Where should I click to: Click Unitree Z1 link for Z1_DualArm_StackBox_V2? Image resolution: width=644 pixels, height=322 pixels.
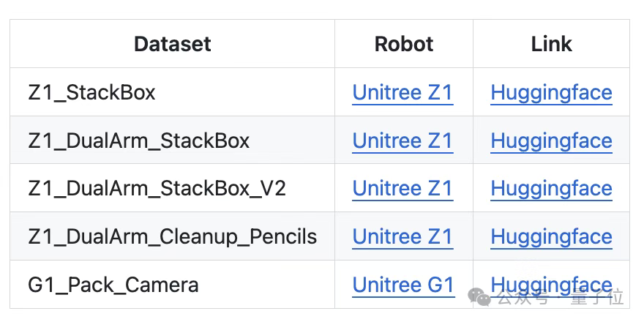402,189
